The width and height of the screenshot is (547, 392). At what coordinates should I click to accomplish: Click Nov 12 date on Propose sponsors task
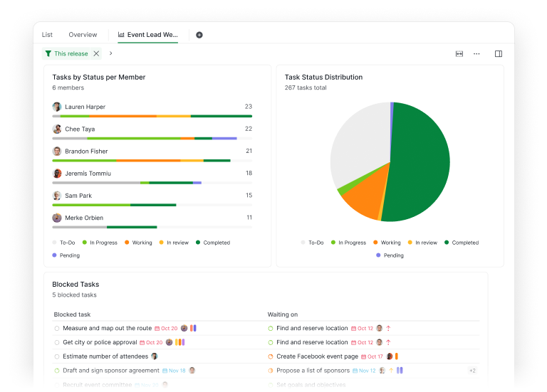364,371
